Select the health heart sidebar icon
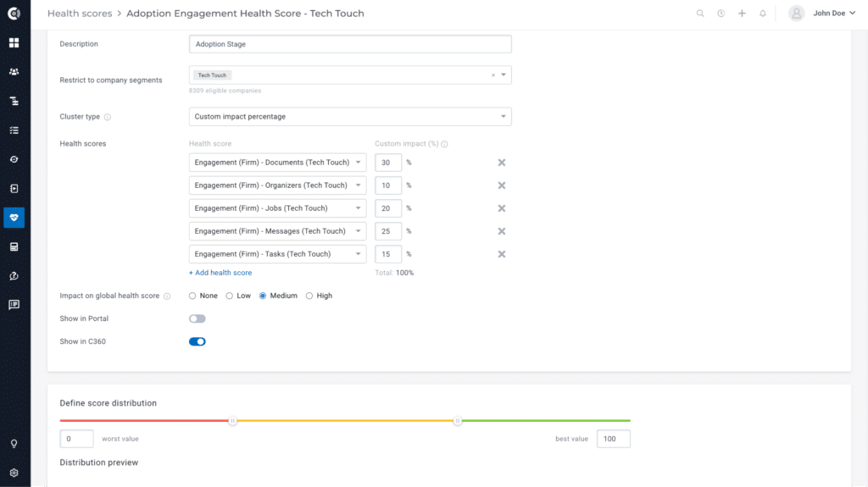 tap(14, 218)
